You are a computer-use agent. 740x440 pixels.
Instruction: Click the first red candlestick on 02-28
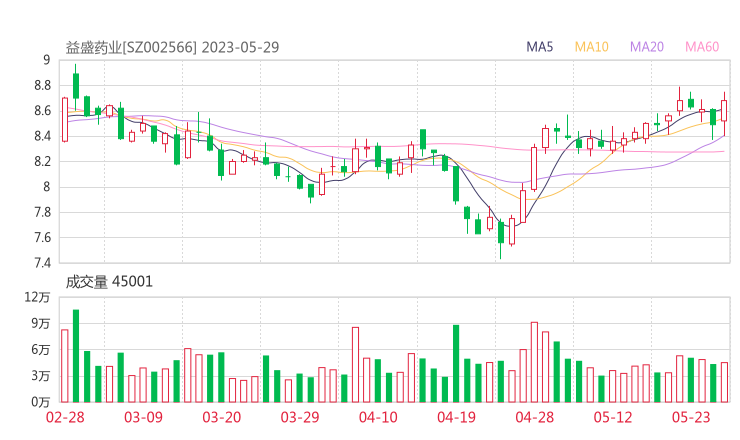point(65,119)
